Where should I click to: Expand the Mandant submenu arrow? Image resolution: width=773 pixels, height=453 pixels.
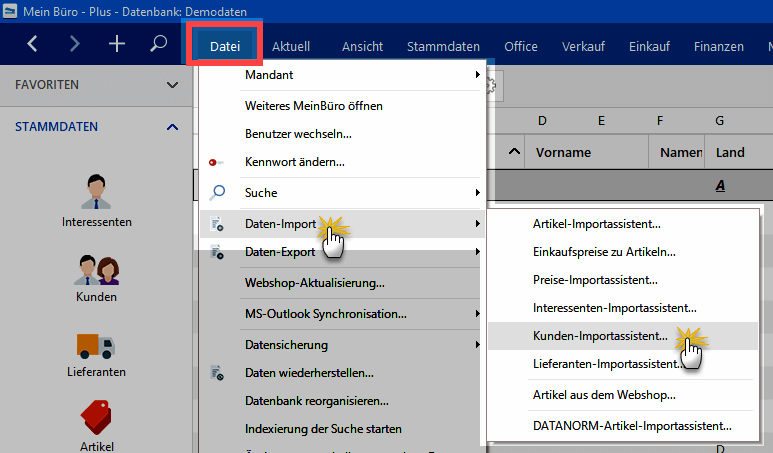[477, 74]
